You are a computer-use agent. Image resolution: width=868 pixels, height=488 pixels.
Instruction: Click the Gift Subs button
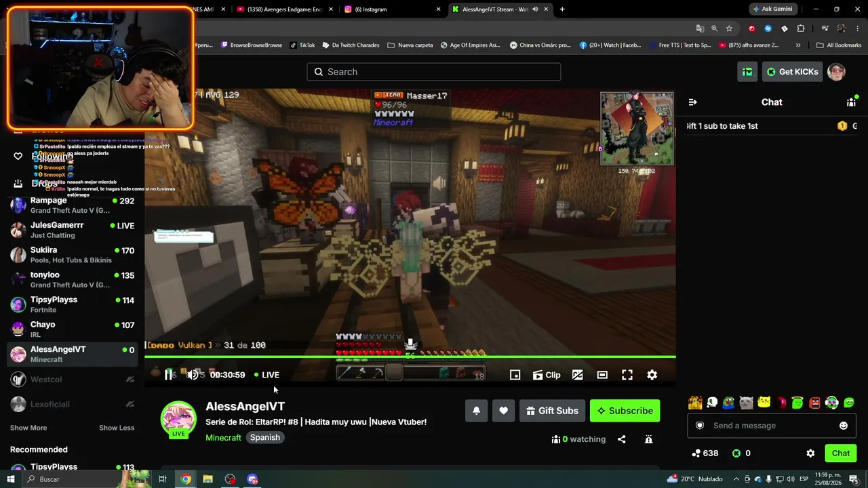552,411
